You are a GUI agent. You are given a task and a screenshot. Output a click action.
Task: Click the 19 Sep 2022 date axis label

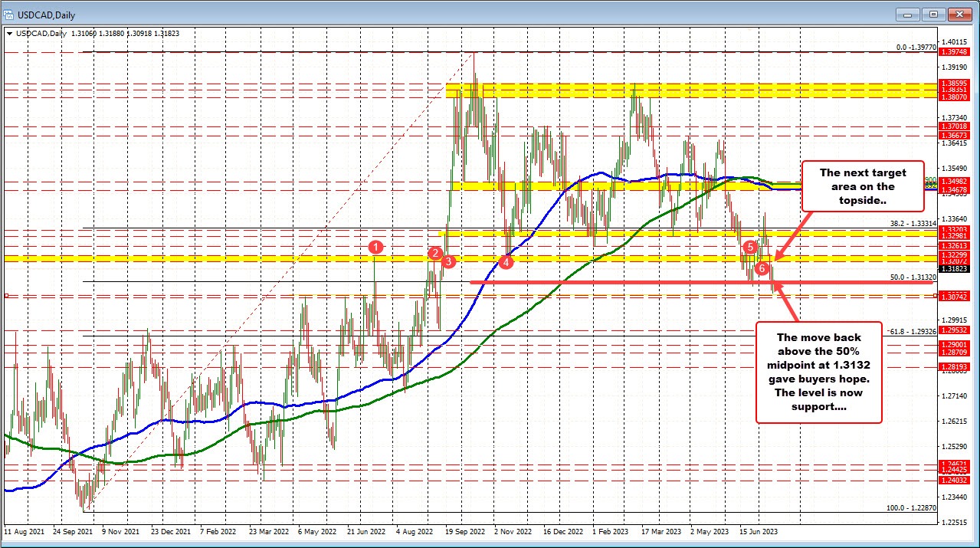click(467, 530)
